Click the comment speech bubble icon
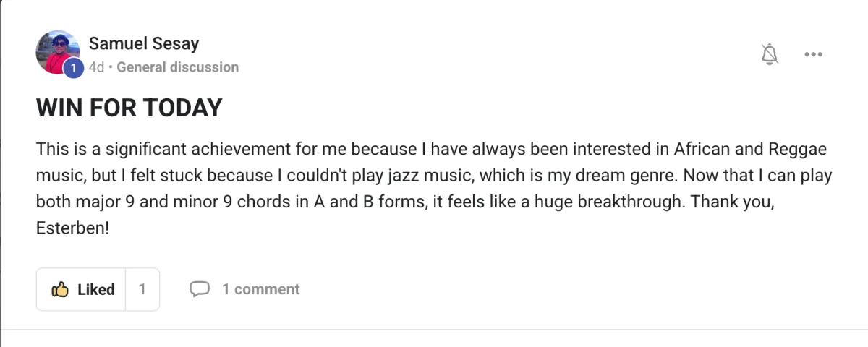Image resolution: width=868 pixels, height=347 pixels. [199, 289]
